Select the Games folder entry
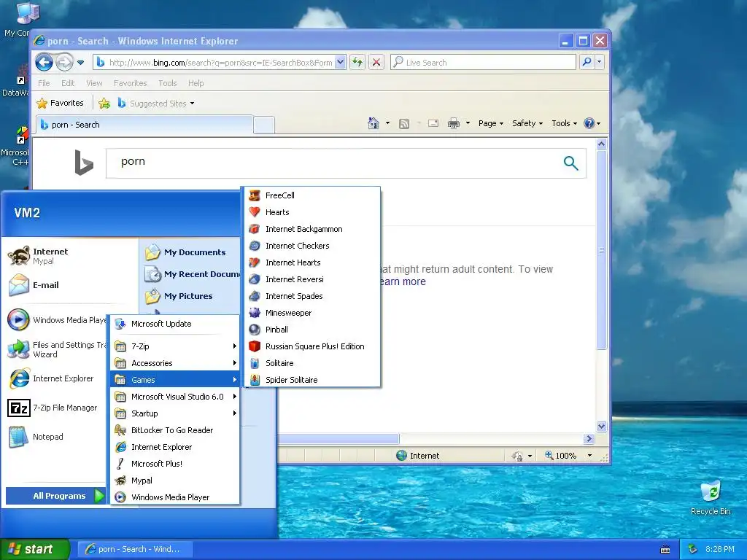This screenshot has height=560, width=747. tap(175, 379)
